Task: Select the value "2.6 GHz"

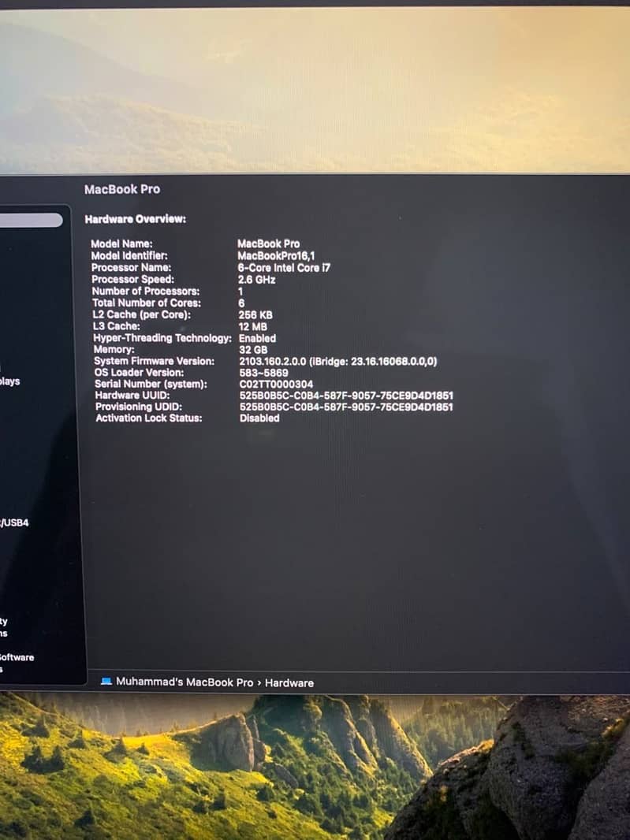Action: click(x=257, y=280)
